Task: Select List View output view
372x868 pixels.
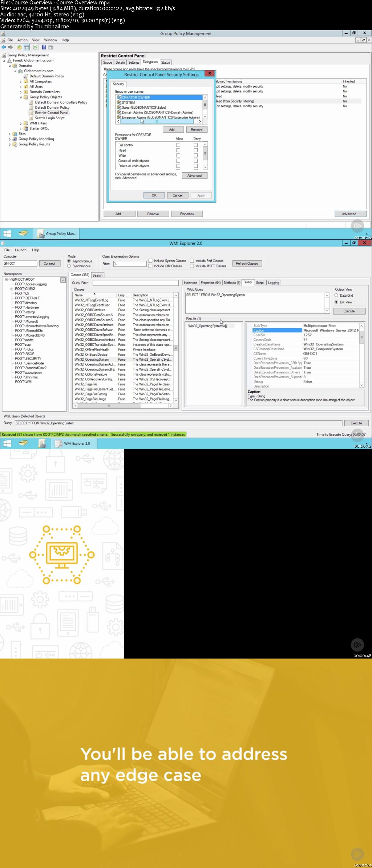Action: [x=336, y=302]
